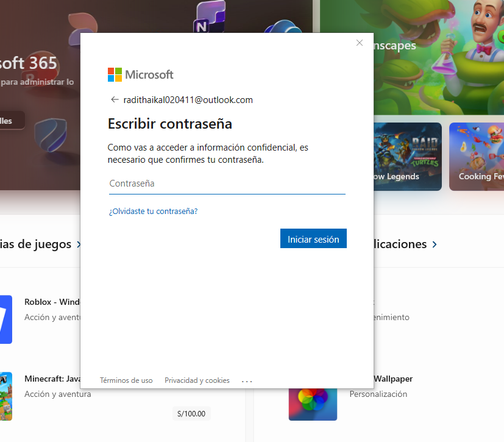504x442 pixels.
Task: Close the Microsoft sign-in dialog
Action: click(x=360, y=43)
